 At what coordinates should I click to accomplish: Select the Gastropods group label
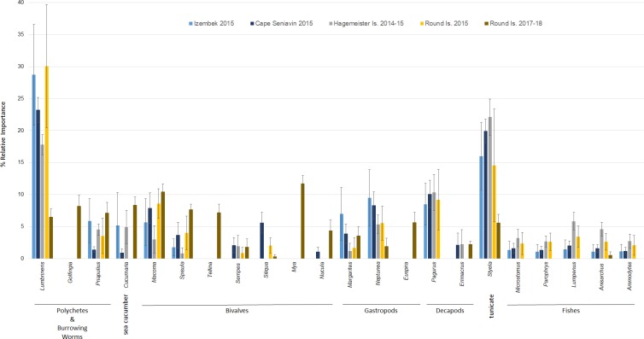coord(381,311)
